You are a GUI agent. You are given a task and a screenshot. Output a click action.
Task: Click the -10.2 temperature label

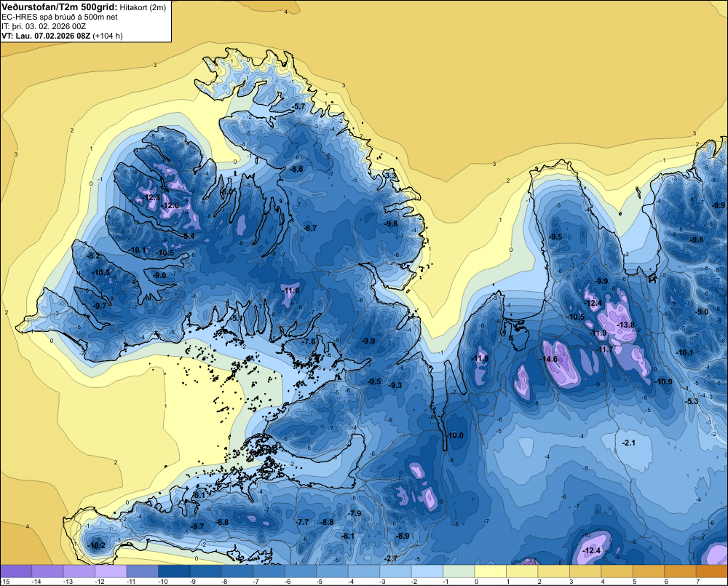coord(96,546)
